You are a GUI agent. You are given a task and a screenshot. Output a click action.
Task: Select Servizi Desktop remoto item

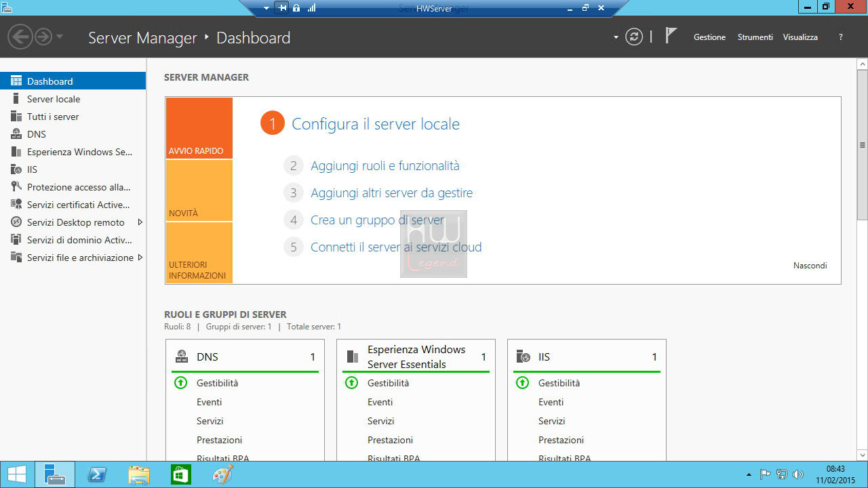point(73,222)
